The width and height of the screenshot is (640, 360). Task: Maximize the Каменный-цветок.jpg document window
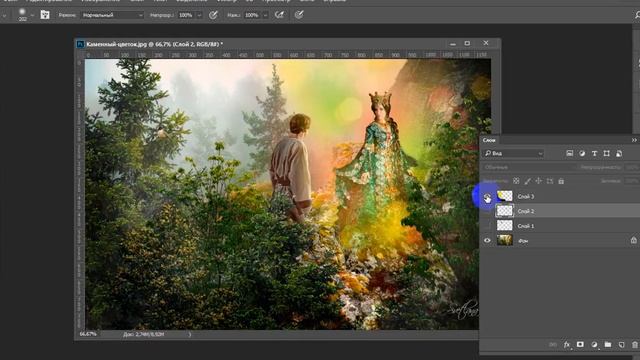pos(467,43)
